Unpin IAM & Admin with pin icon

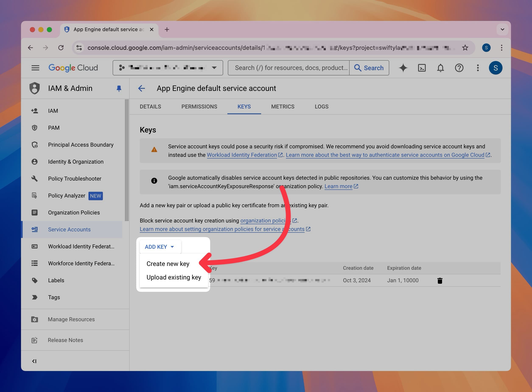(x=119, y=89)
